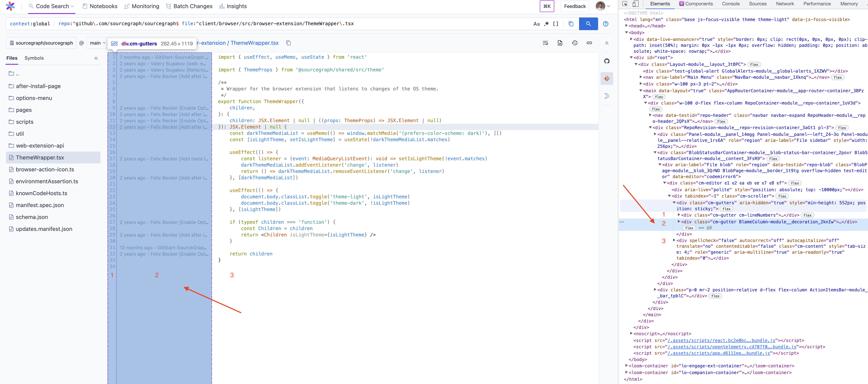Switch to the Symbols tab
The height and width of the screenshot is (384, 868).
click(x=34, y=58)
